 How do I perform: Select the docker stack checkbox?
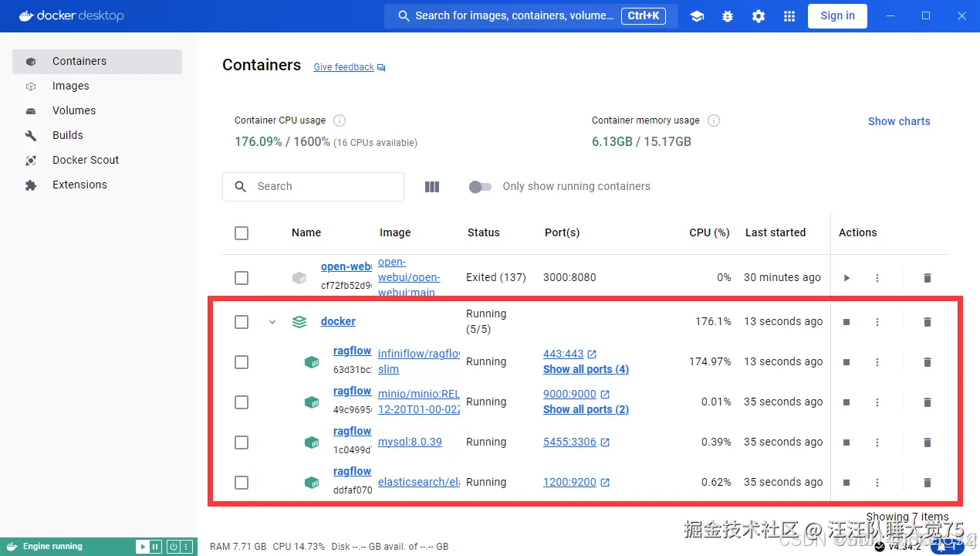(x=242, y=322)
